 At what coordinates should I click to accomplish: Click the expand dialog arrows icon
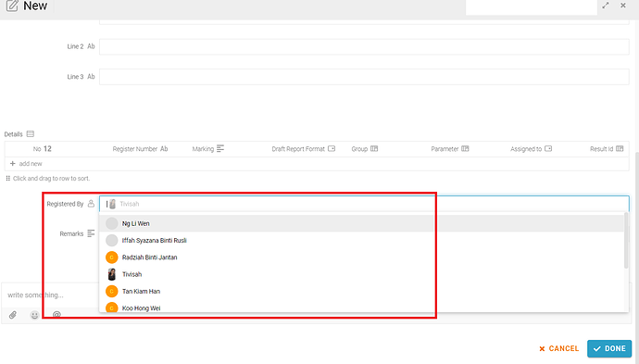(x=606, y=6)
